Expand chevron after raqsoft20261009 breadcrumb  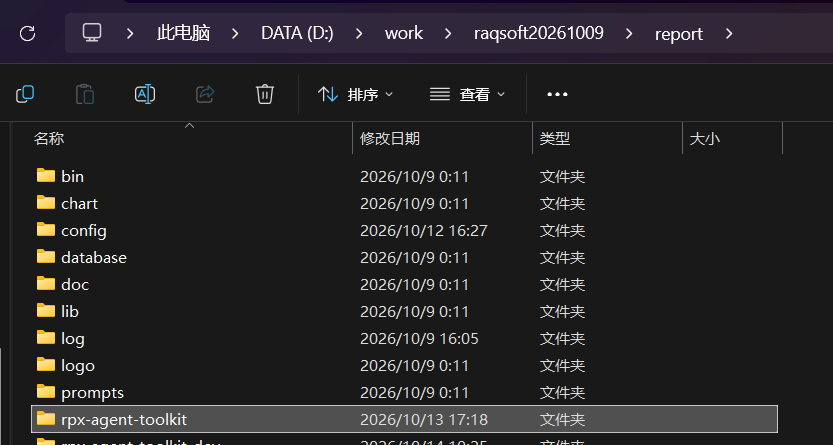point(629,33)
